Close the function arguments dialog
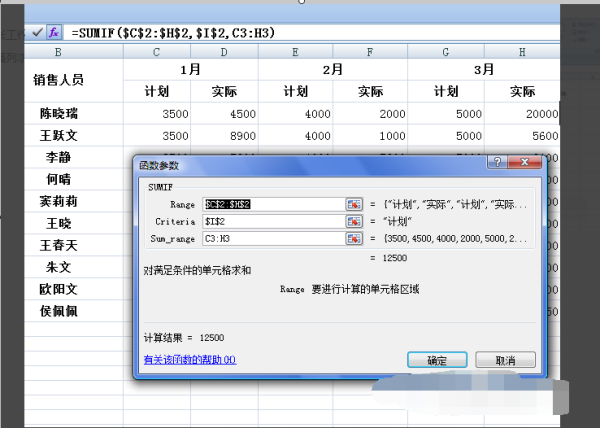600x428 pixels. tap(526, 161)
